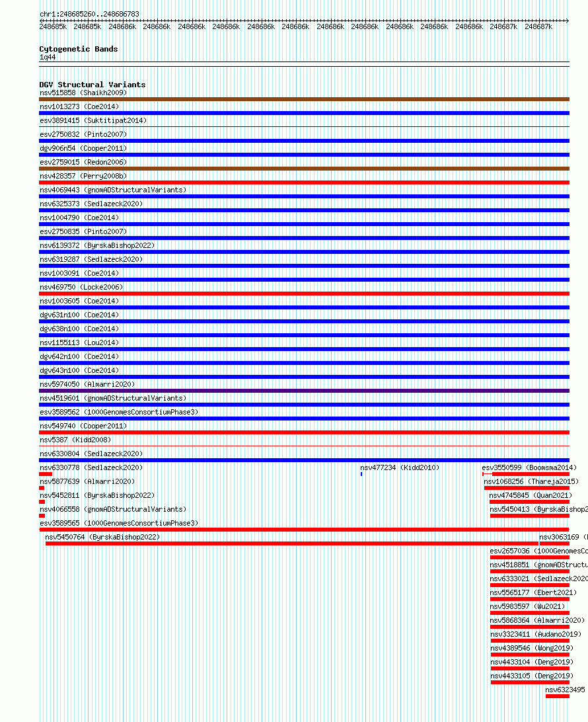
Task: Click the short red bar under nsv6330778
Action: [46, 474]
